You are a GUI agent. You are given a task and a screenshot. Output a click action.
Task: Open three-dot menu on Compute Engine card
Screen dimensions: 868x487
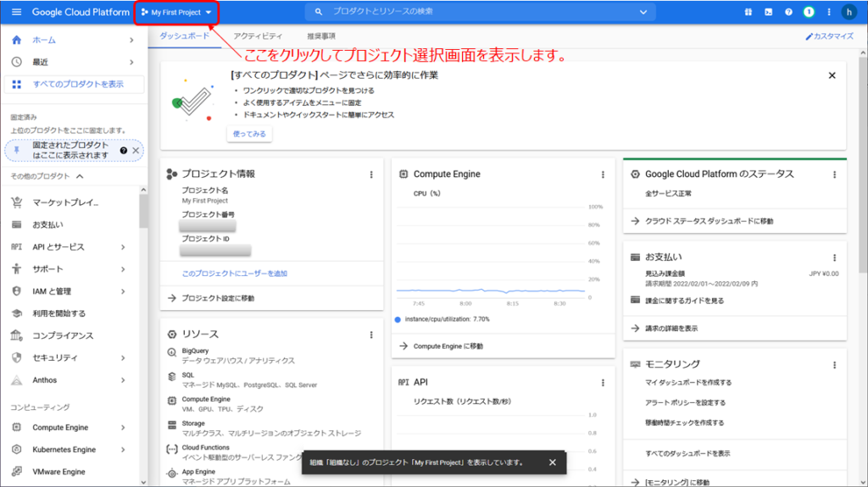click(x=603, y=174)
